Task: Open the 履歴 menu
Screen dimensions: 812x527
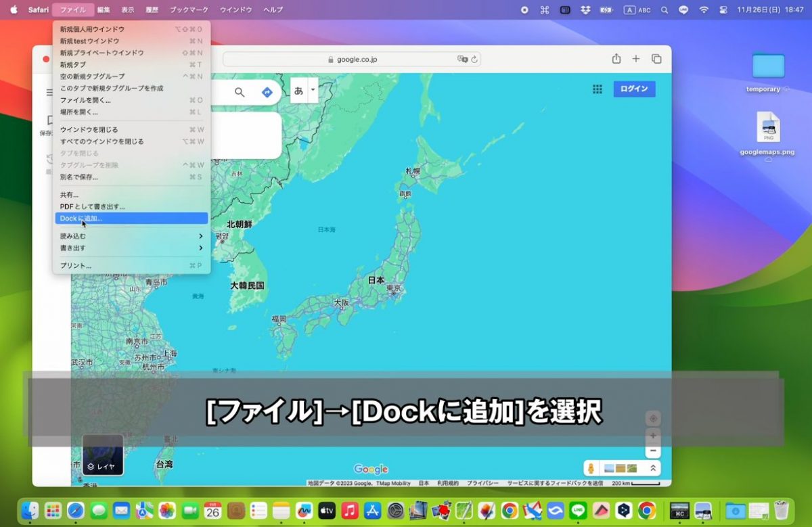Action: coord(152,10)
